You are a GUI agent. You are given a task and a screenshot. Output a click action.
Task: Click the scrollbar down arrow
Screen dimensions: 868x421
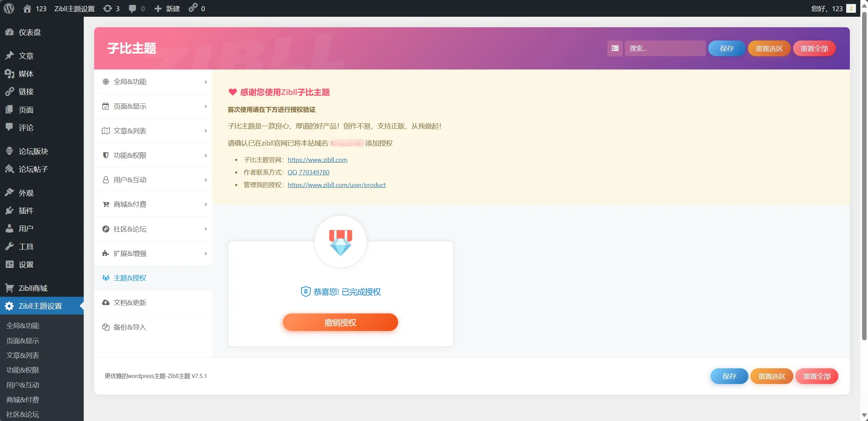865,415
